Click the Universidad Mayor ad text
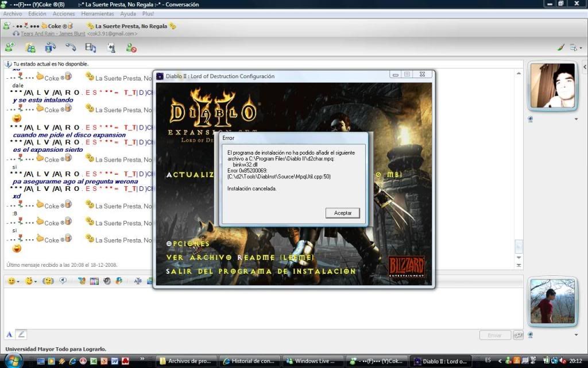The width and height of the screenshot is (588, 368). click(56, 349)
